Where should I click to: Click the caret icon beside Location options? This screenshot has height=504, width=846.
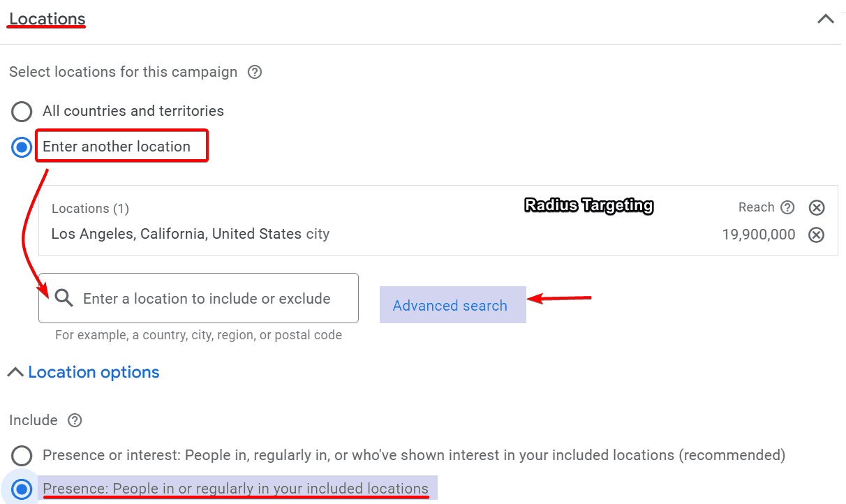coord(15,371)
